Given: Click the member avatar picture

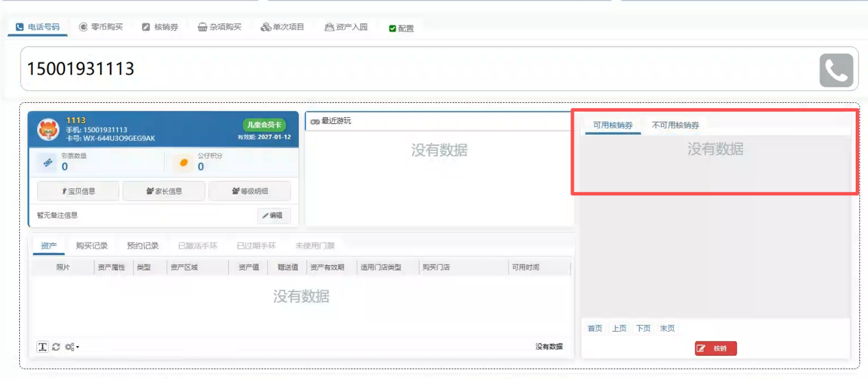Looking at the screenshot, I should pos(48,129).
